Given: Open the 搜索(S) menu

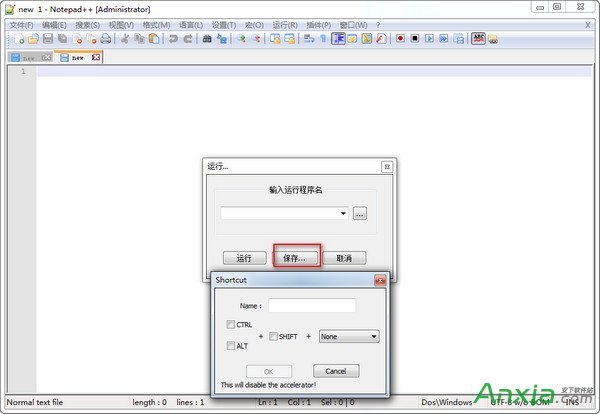Looking at the screenshot, I should [88, 25].
